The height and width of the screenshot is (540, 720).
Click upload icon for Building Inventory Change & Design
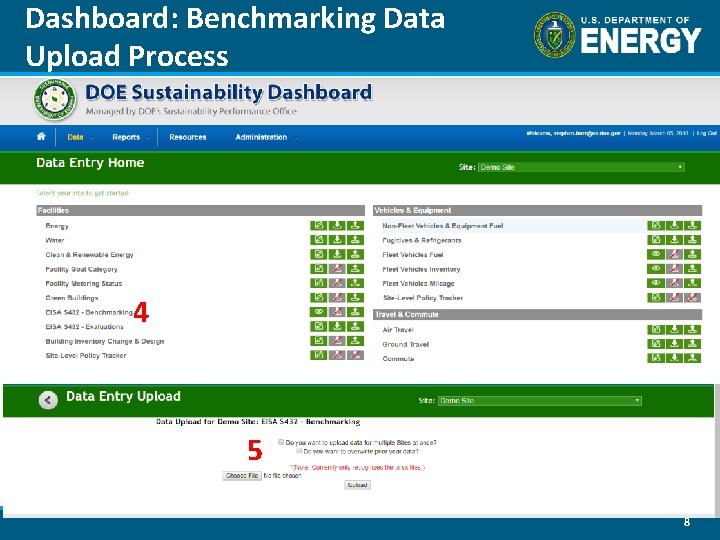(355, 341)
